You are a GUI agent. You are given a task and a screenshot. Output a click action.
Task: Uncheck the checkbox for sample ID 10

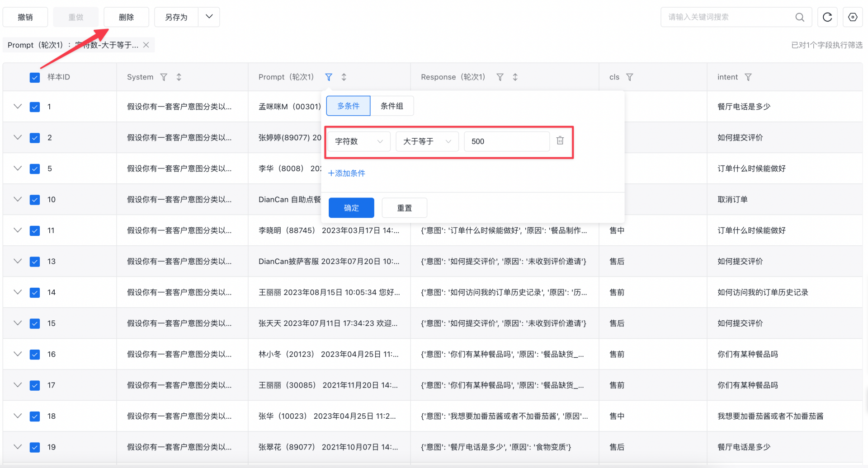click(35, 200)
